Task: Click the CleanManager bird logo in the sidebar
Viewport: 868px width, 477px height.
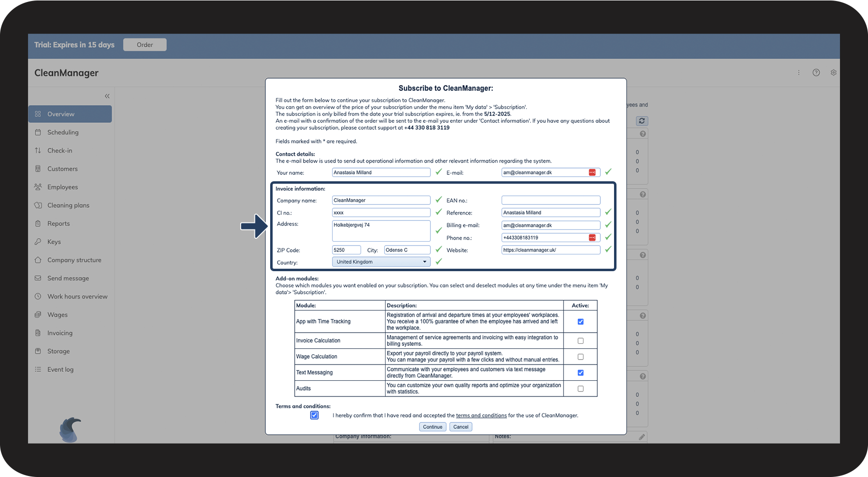Action: (x=70, y=430)
